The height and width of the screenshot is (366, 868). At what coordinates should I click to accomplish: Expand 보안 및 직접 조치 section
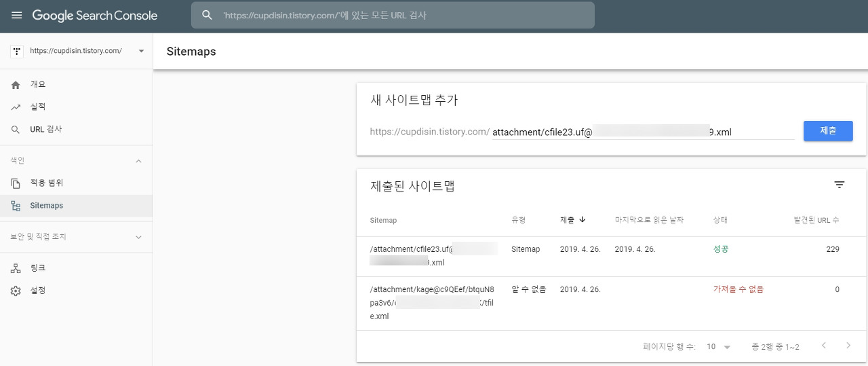click(139, 237)
